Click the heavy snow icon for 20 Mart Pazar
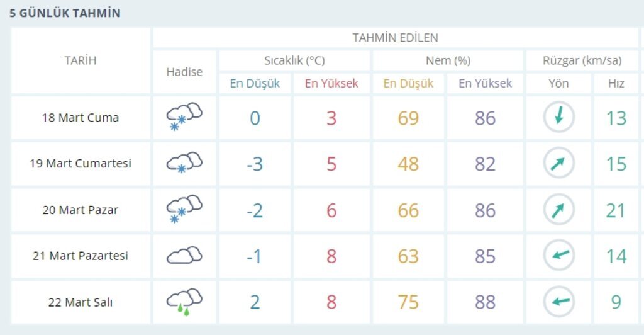Viewport: 644px width, 335px height. pos(184,209)
